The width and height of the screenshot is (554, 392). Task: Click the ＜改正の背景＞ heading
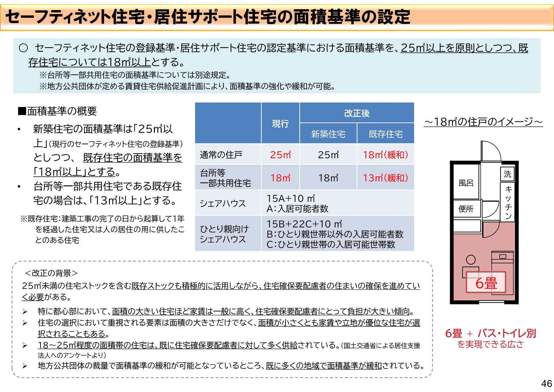point(51,273)
